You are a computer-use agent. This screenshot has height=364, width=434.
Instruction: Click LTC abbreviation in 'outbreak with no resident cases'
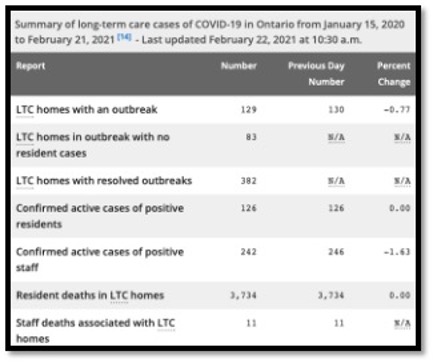pyautogui.click(x=25, y=137)
